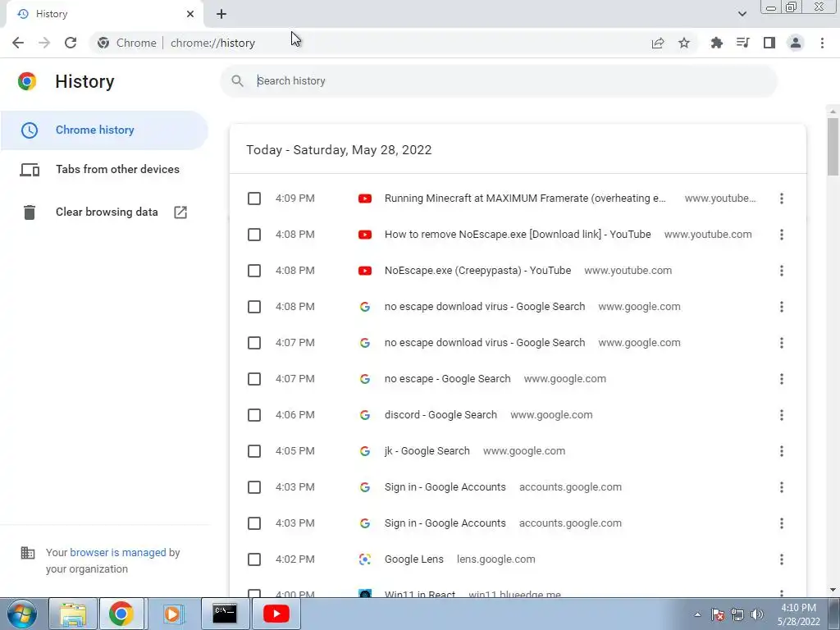This screenshot has height=630, width=840.
Task: Check the Google Lens entry
Action: (254, 559)
